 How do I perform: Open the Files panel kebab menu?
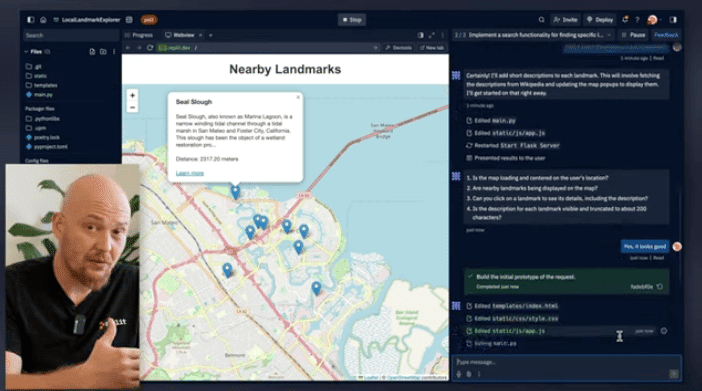(x=114, y=52)
